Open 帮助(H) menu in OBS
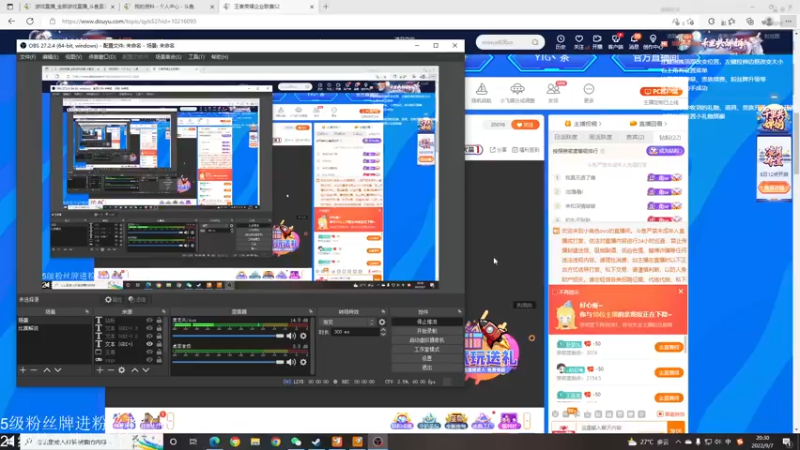 pyautogui.click(x=219, y=57)
